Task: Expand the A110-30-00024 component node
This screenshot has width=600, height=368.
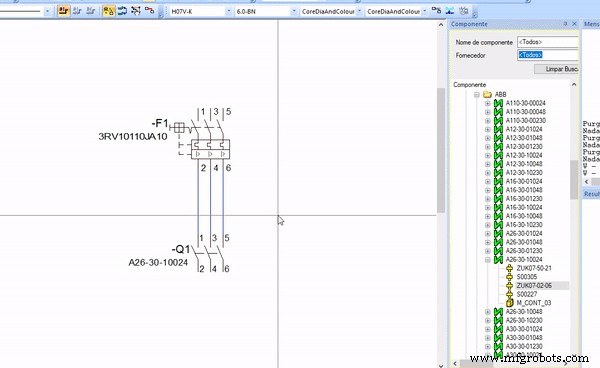Action: [x=488, y=103]
